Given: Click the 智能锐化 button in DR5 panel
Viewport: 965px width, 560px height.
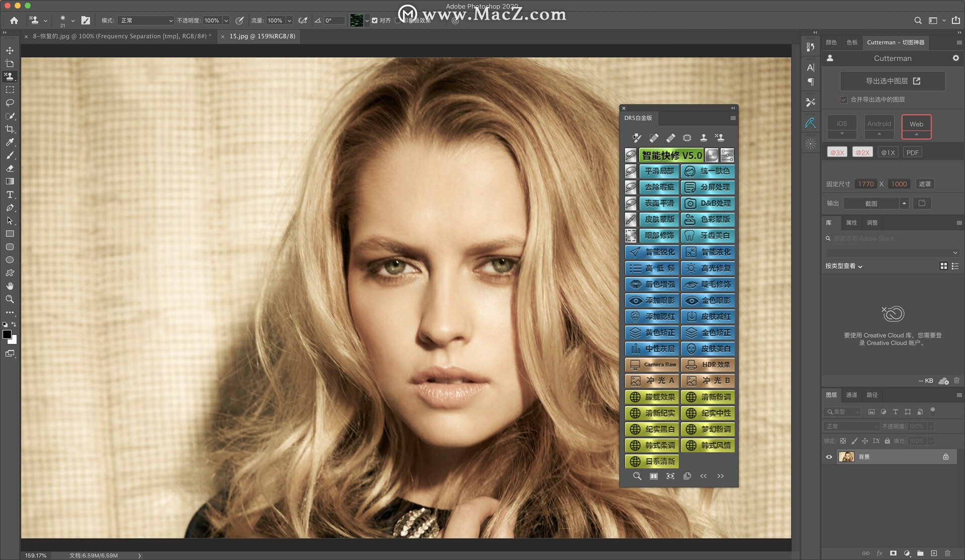Looking at the screenshot, I should (652, 252).
